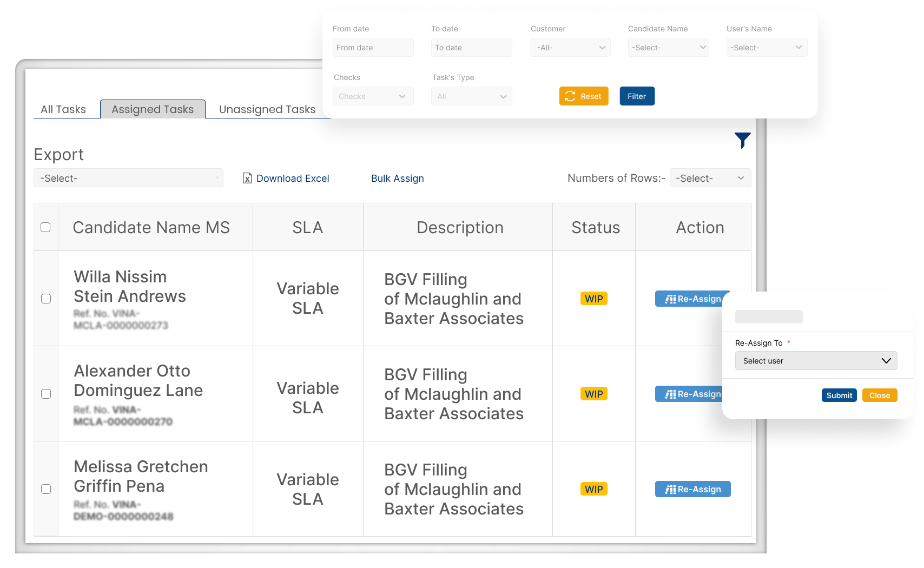The width and height of the screenshot is (924, 568).
Task: Click the Bulk Assign link
Action: click(397, 179)
